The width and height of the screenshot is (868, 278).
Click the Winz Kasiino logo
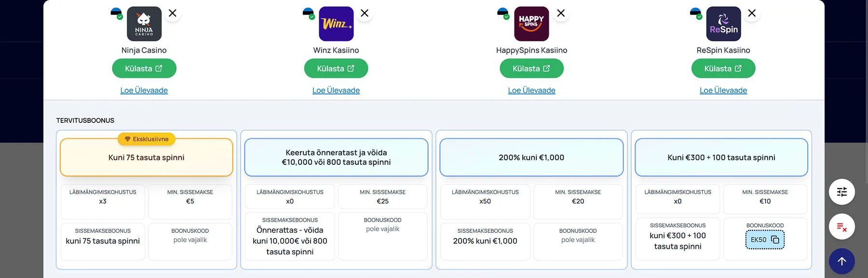click(336, 24)
